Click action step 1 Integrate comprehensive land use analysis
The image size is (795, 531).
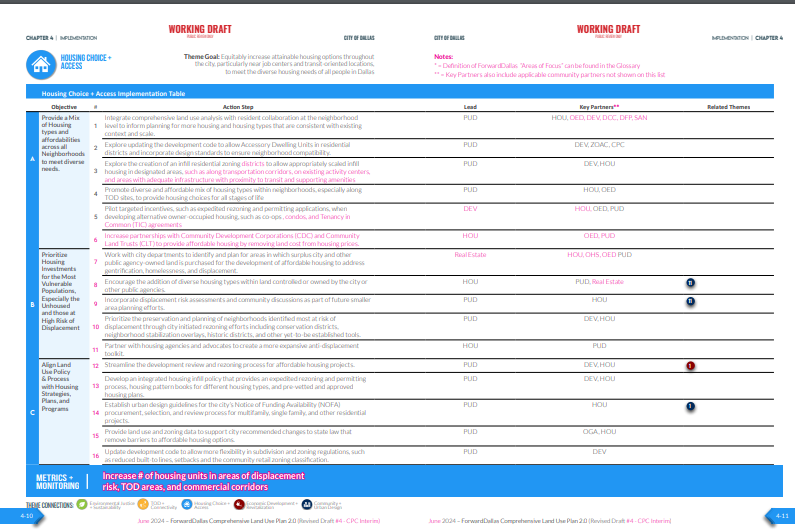click(233, 126)
